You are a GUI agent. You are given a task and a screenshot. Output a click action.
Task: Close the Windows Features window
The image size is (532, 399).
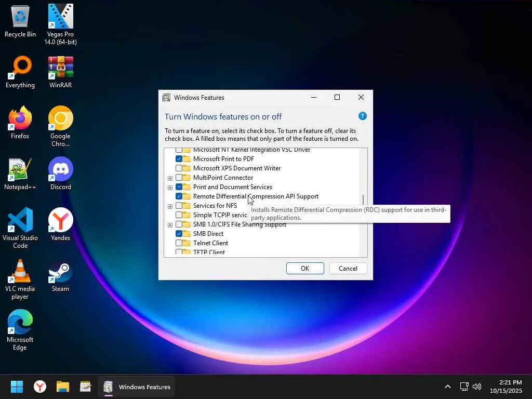point(361,97)
